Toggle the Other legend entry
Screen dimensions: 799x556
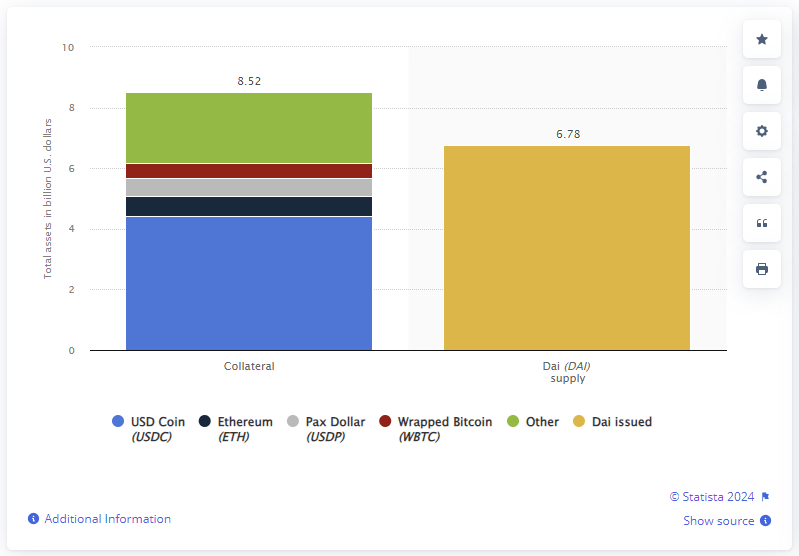533,422
